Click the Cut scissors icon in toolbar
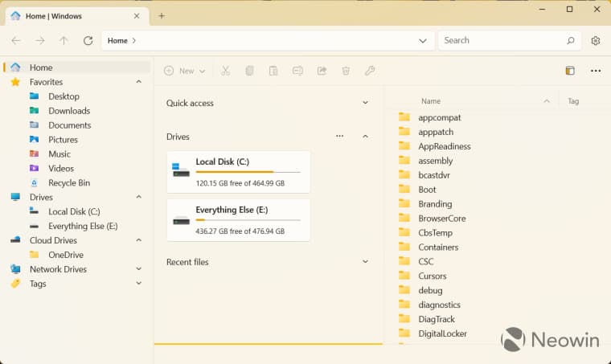Image resolution: width=611 pixels, height=364 pixels. click(x=225, y=71)
